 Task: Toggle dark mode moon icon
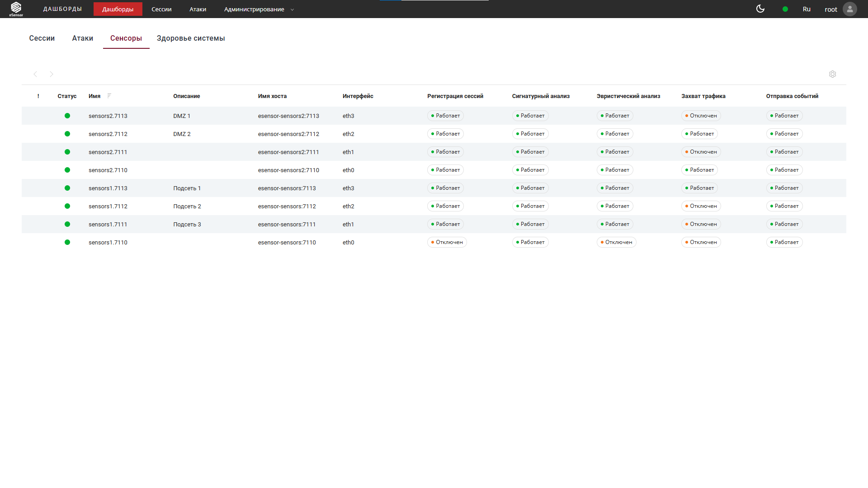point(760,9)
